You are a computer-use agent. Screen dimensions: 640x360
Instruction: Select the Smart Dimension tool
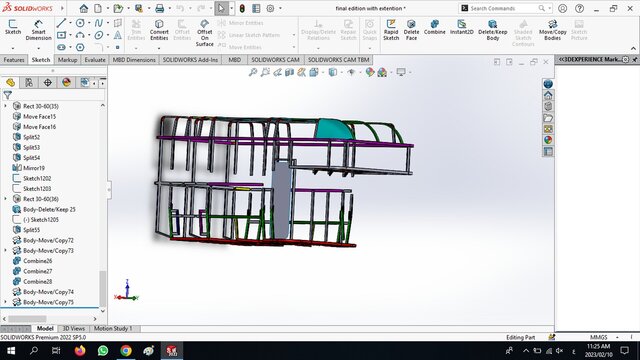tap(38, 30)
